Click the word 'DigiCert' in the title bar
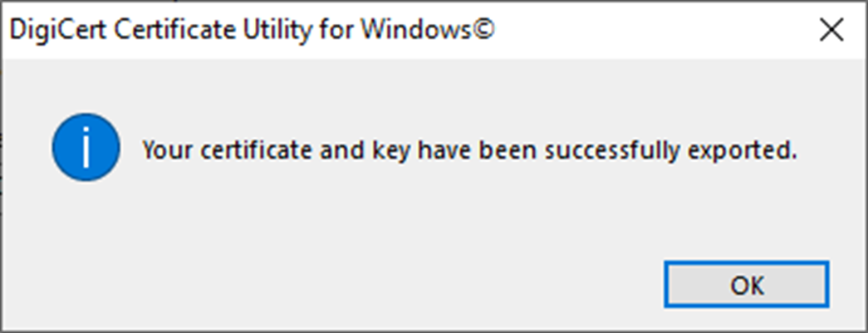868x333 pixels. click(59, 32)
